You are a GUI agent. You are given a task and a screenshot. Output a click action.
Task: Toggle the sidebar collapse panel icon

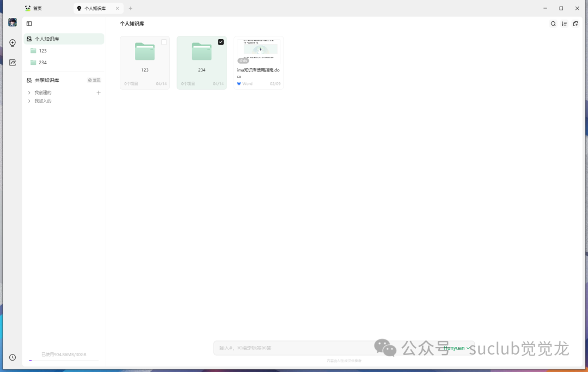[x=29, y=23]
